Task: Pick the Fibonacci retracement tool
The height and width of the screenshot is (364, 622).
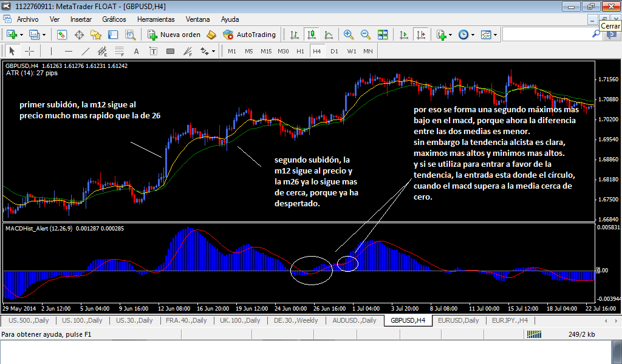Action: [x=119, y=51]
